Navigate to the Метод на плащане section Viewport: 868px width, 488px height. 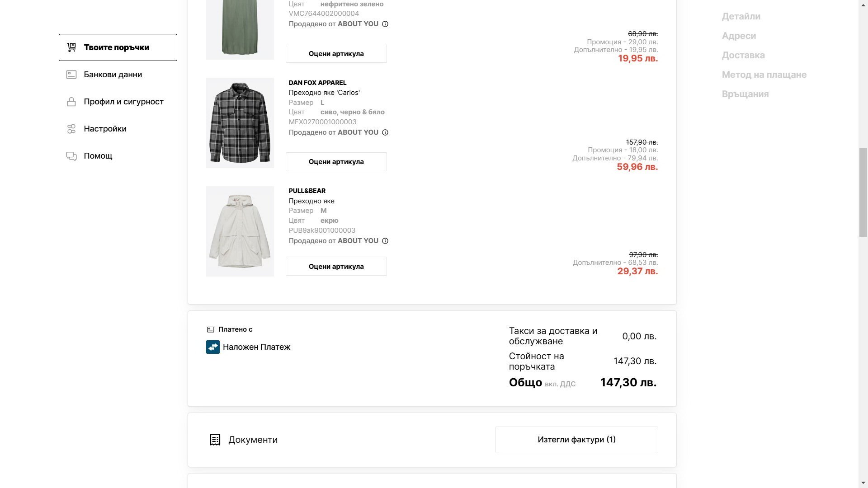(x=764, y=75)
